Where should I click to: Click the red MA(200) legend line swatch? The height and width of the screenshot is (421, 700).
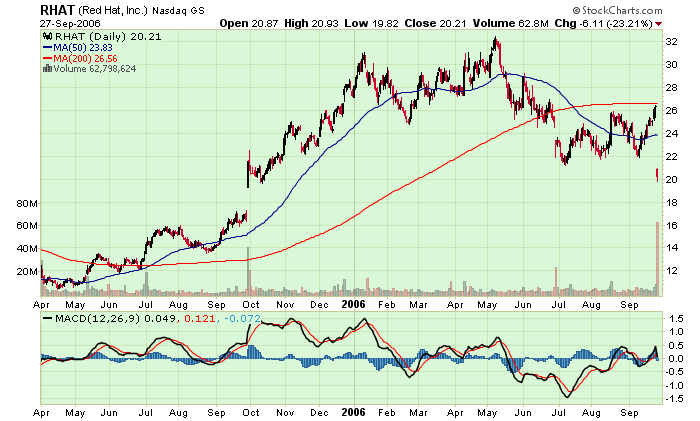point(47,58)
